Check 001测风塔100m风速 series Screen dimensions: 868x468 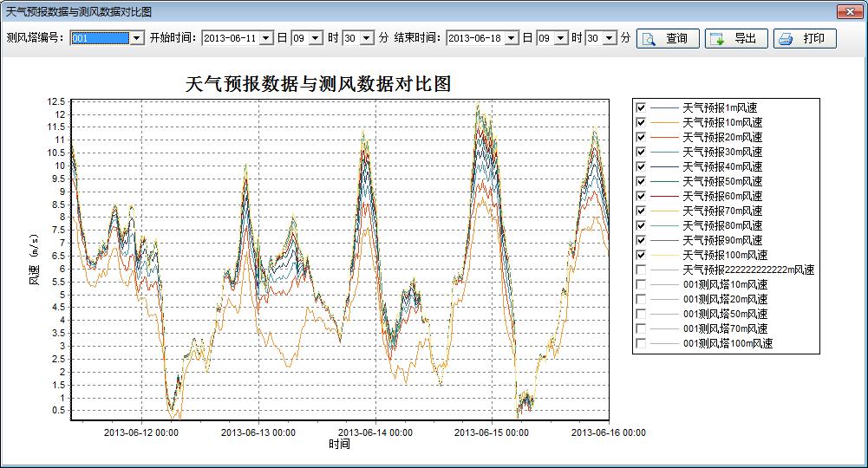[x=641, y=343]
